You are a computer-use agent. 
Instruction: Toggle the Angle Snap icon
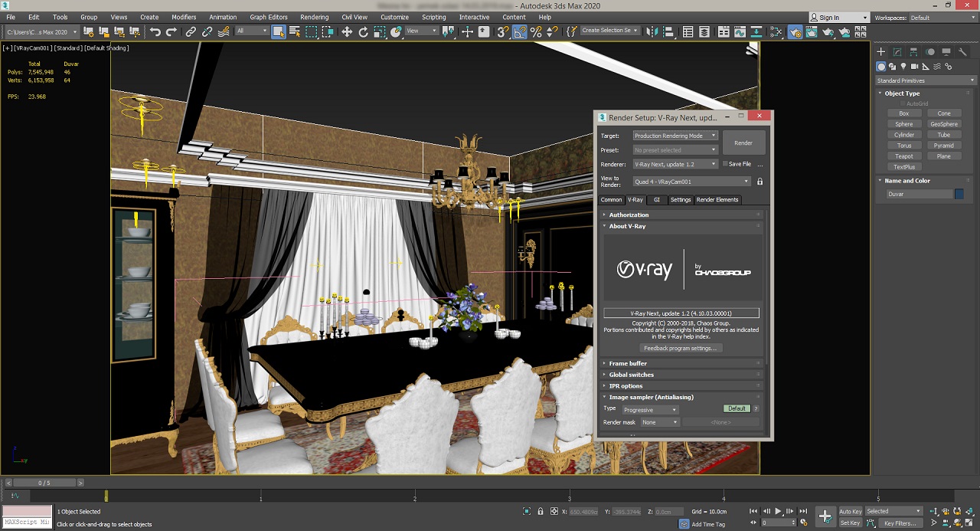(x=520, y=31)
